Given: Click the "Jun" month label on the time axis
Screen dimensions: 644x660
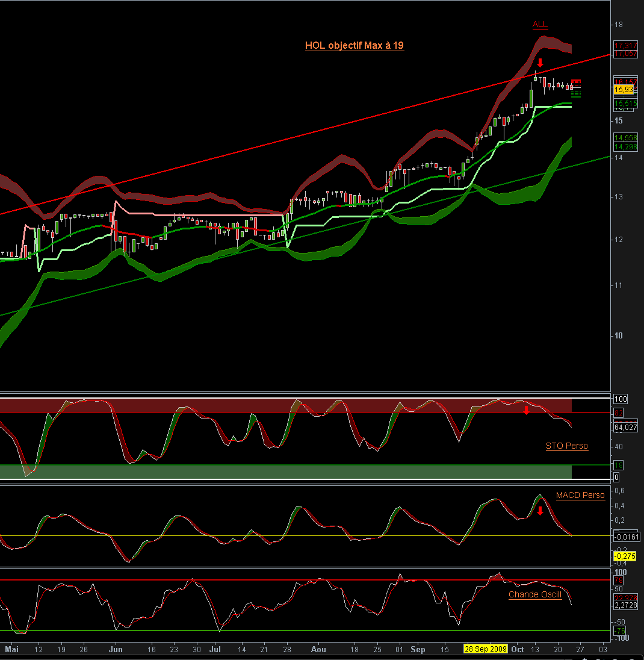Looking at the screenshot, I should (x=115, y=650).
